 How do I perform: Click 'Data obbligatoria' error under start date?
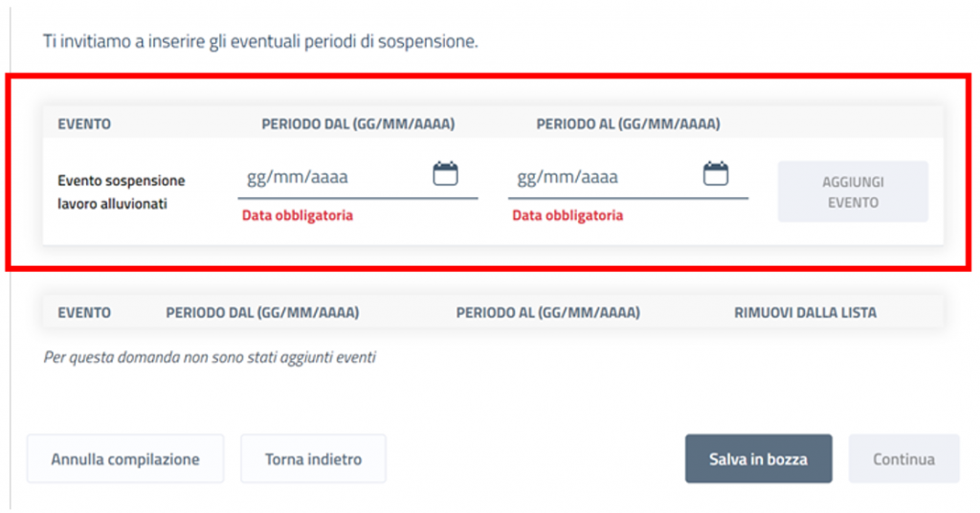(x=297, y=215)
